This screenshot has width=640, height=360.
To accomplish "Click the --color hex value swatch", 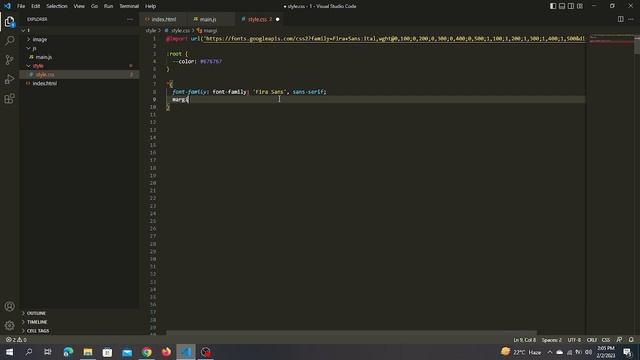I will (x=211, y=62).
